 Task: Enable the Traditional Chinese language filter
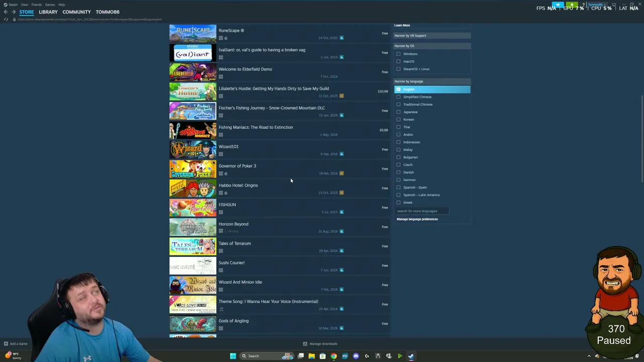pos(398,105)
